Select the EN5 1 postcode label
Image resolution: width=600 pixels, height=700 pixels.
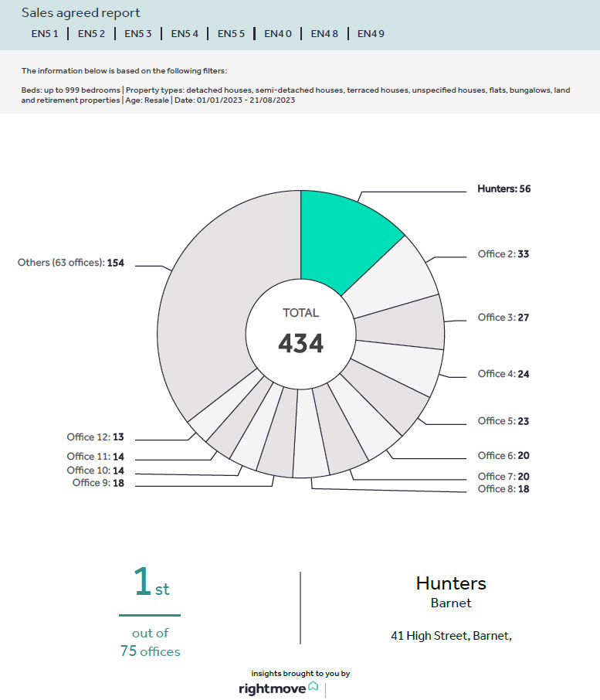pos(45,34)
